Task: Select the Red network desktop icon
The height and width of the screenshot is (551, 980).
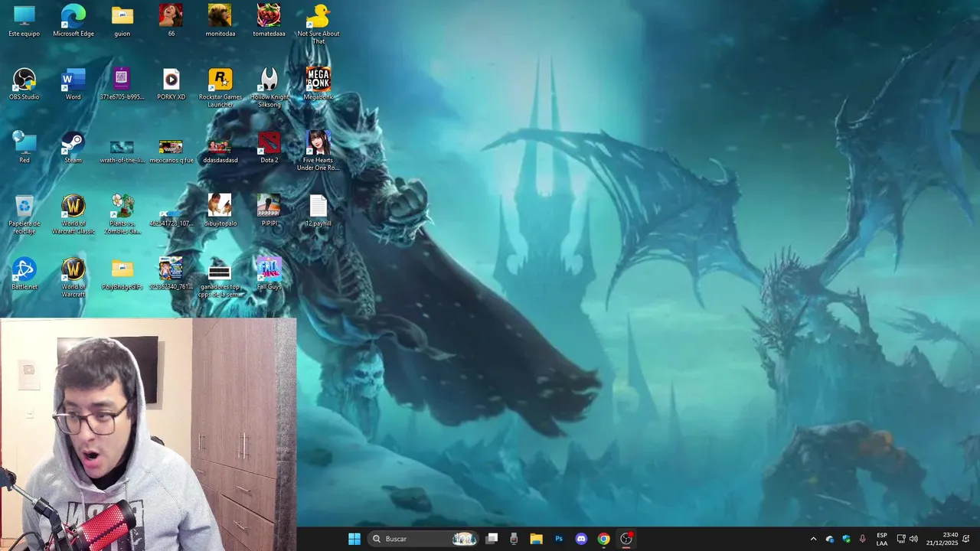Action: (24, 148)
